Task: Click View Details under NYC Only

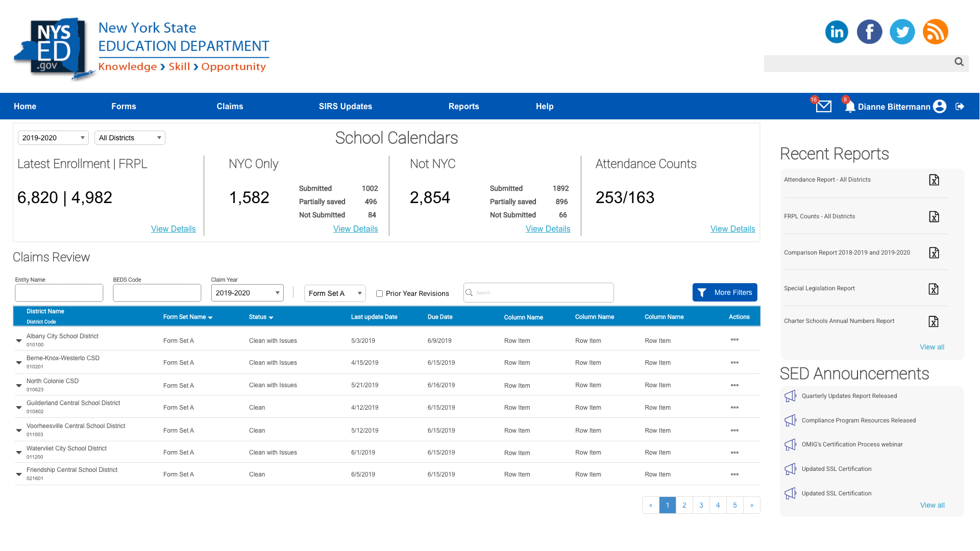Action: (x=355, y=229)
